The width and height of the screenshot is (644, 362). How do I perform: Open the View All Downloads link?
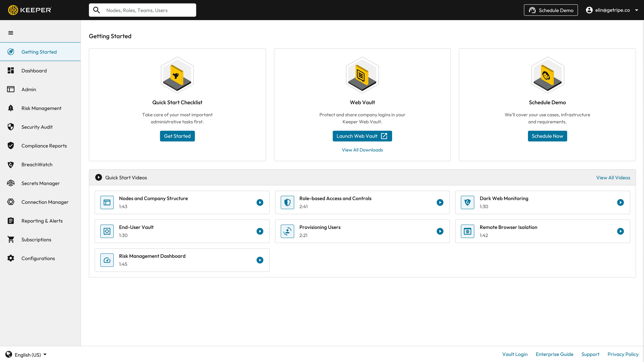point(362,150)
